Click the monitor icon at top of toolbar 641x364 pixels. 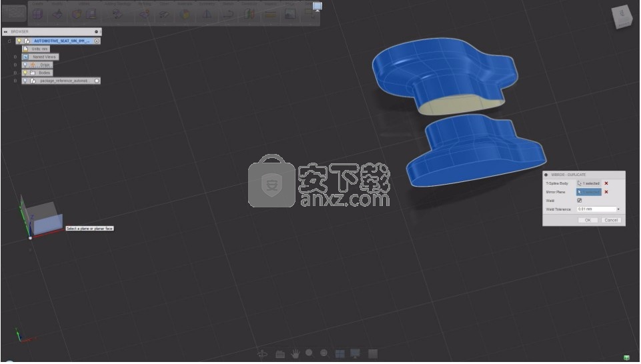[x=317, y=6]
